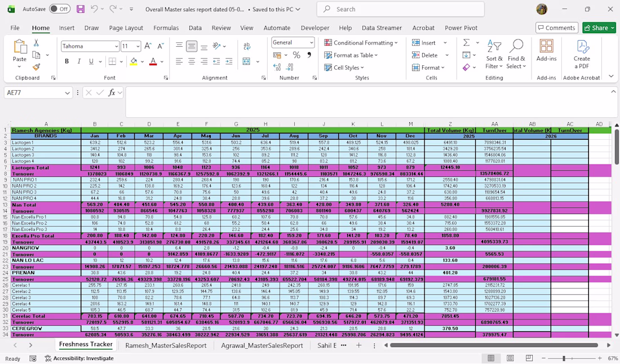Toggle Bold formatting

coord(67,61)
